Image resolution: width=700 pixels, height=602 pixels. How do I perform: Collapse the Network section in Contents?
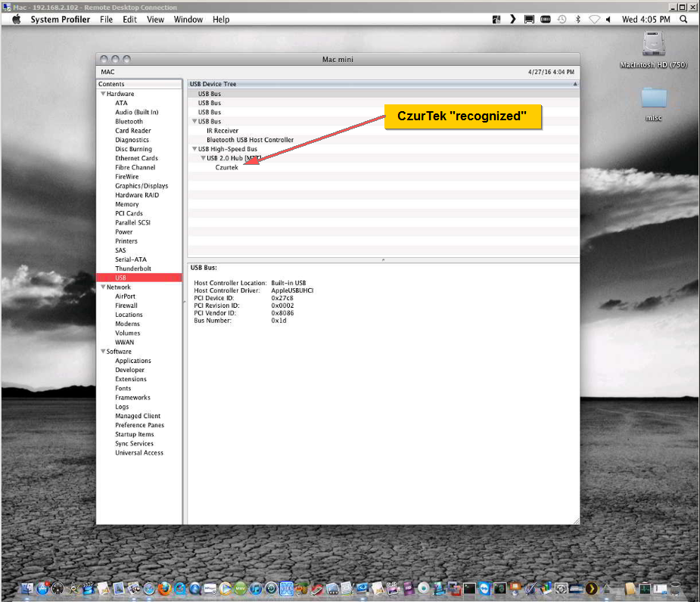(x=103, y=287)
